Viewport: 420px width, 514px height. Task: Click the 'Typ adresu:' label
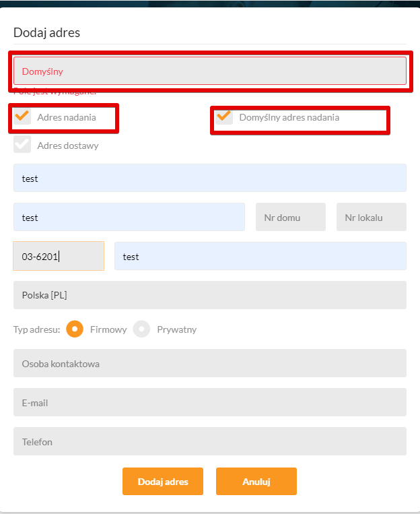pyautogui.click(x=37, y=330)
